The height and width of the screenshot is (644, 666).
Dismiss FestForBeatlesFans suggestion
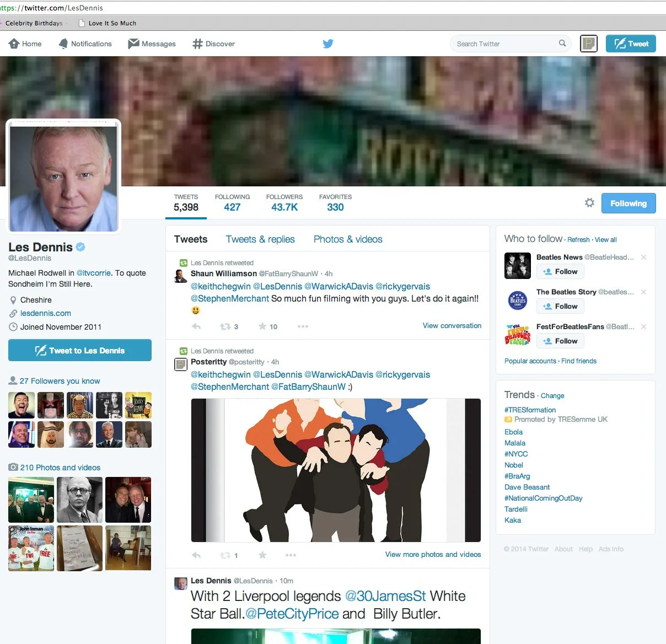643,327
